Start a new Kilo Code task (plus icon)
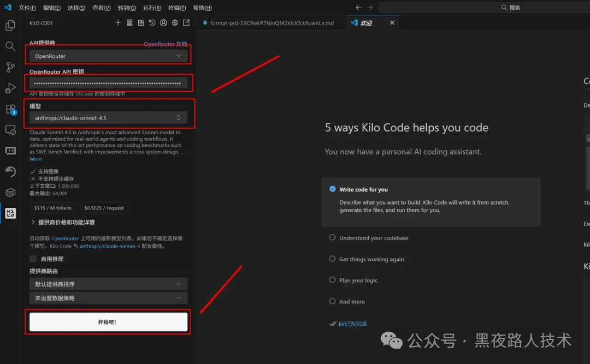The image size is (590, 364). coord(118,23)
